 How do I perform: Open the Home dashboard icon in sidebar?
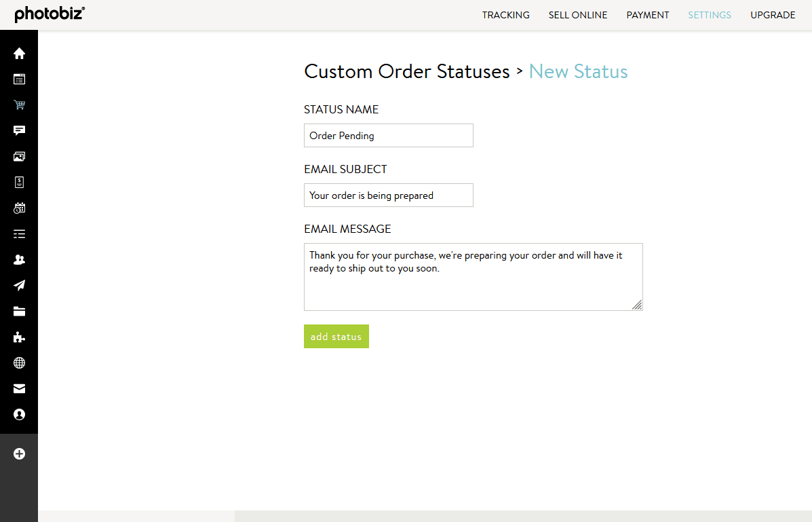pos(19,54)
